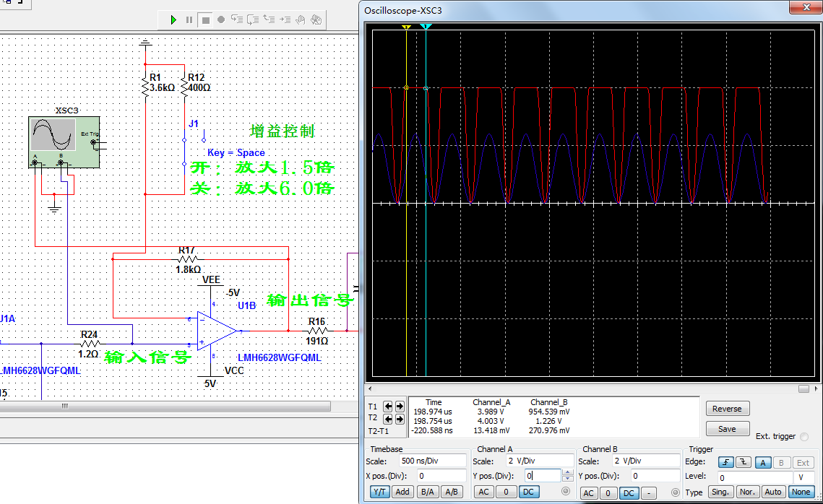Screen dimensions: 823x504
Task: Toggle Channel B radio indicator
Action: (676, 492)
